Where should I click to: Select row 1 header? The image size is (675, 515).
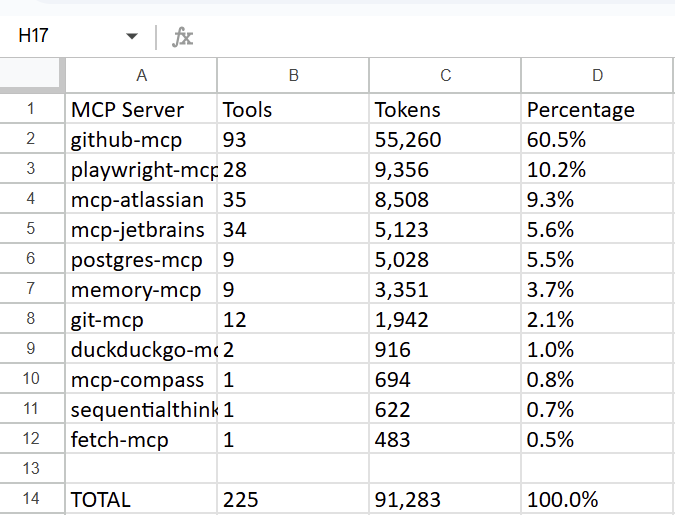click(x=32, y=109)
